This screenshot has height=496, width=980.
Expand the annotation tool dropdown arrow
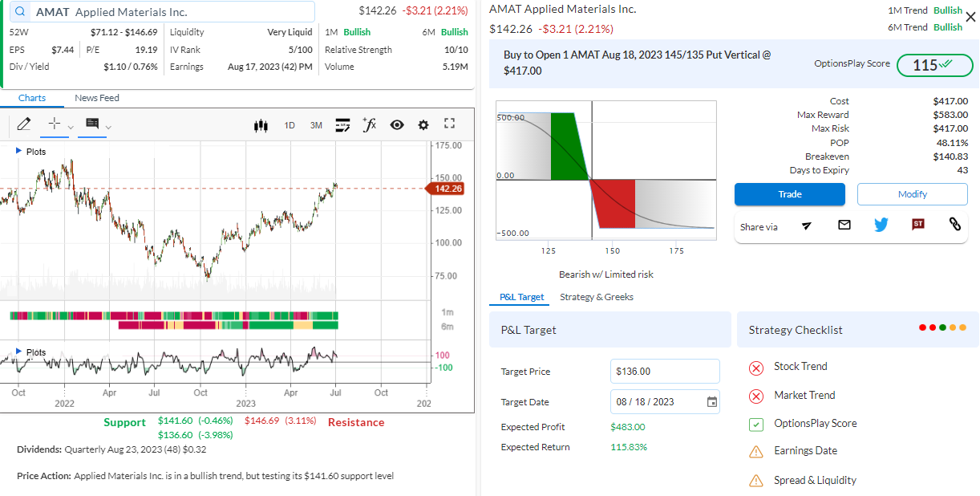108,128
